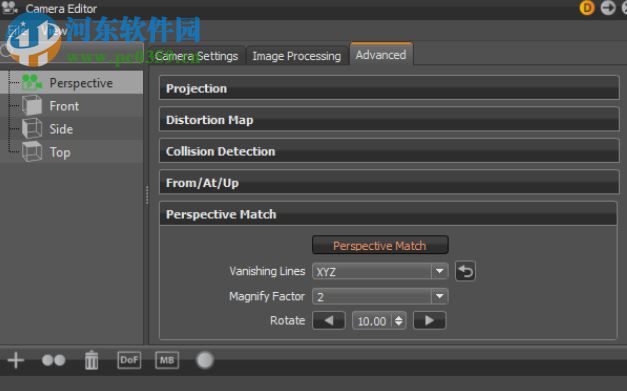Click the arrow icon in the title bar
This screenshot has width=627, height=391.
(608, 8)
